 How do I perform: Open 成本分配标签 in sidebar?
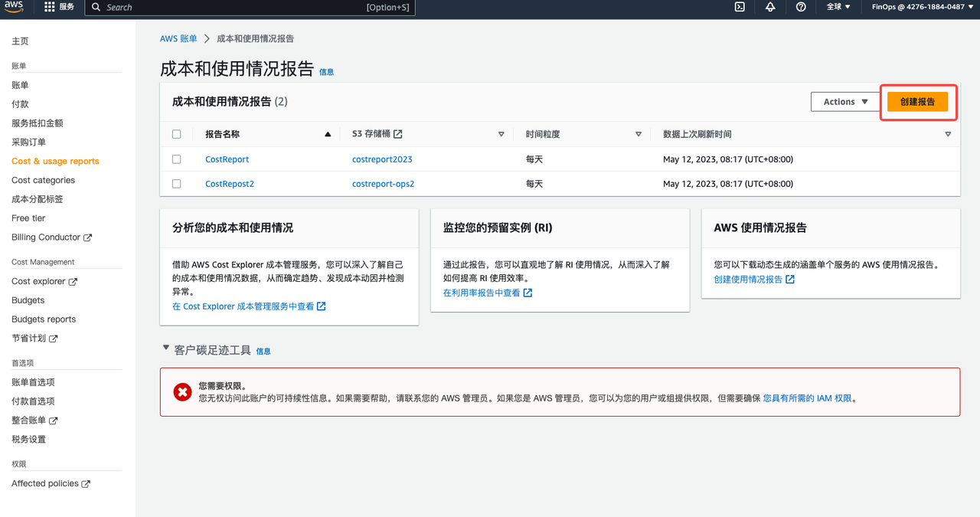(x=37, y=199)
